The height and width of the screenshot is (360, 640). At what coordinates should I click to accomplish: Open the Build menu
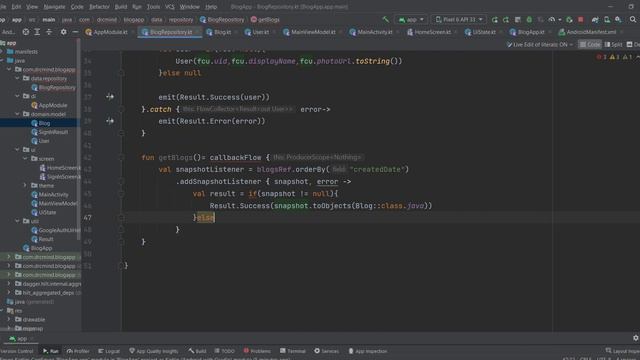pos(120,7)
